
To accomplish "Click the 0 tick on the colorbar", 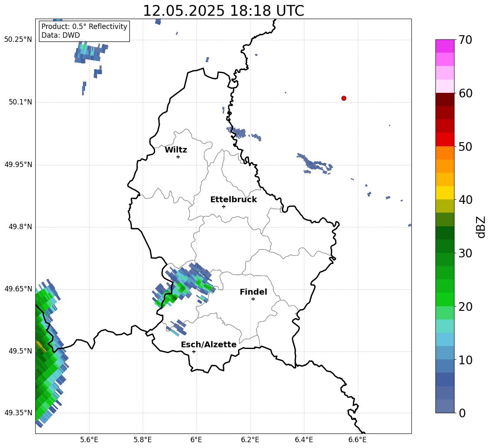I will [462, 413].
